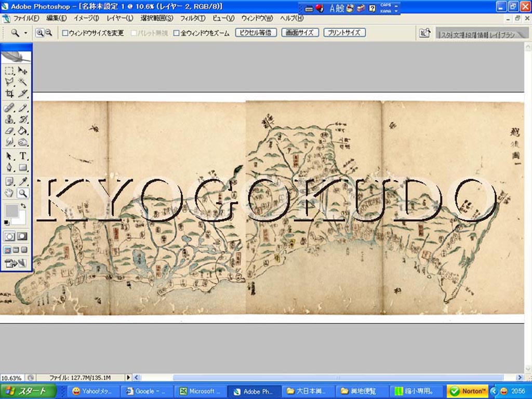The height and width of the screenshot is (399, 532).
Task: Select the History Brush tool
Action: click(x=22, y=119)
